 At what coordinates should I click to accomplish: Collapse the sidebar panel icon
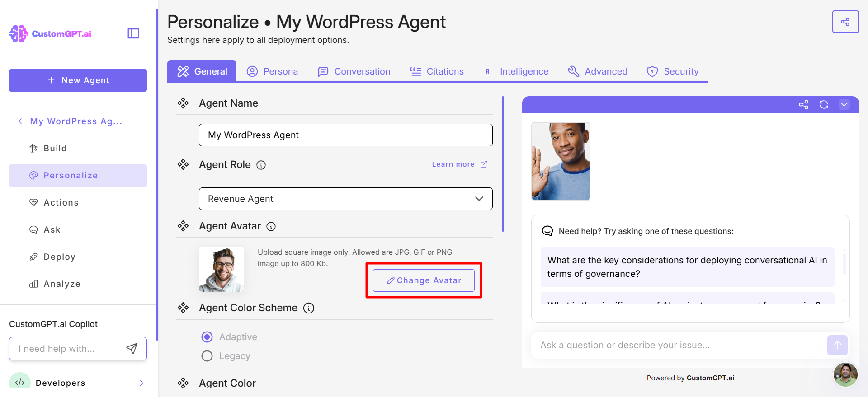click(x=133, y=33)
